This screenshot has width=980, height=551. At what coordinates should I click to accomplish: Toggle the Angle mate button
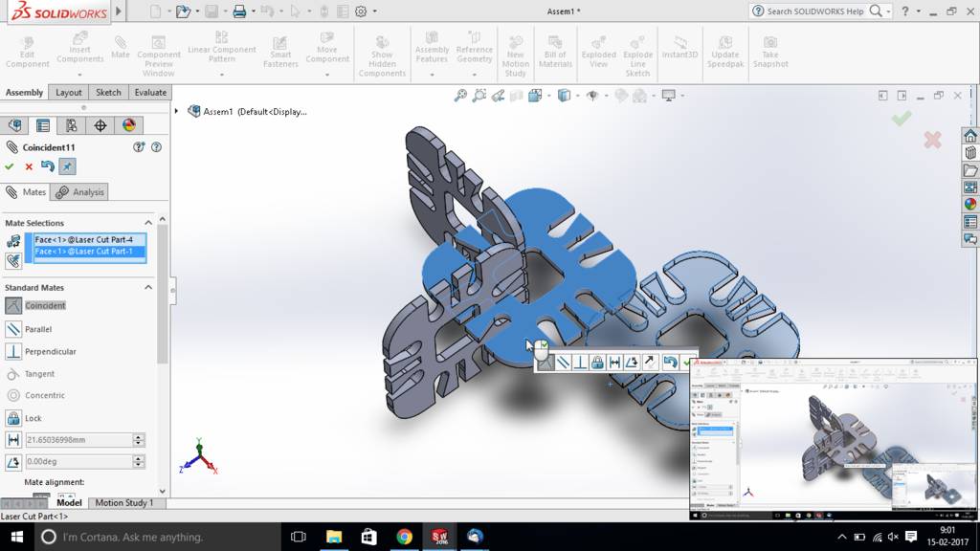pyautogui.click(x=13, y=462)
